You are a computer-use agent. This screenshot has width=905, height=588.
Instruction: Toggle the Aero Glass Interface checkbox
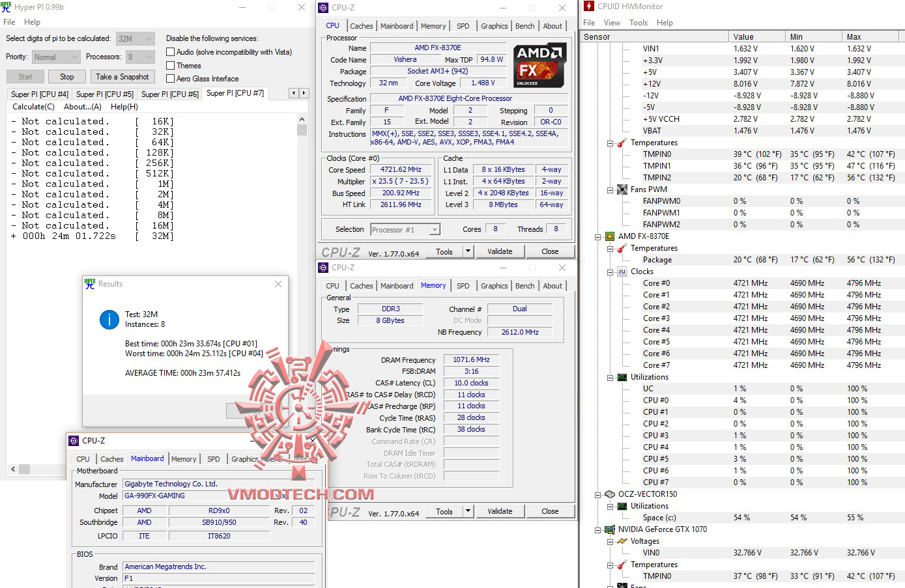[x=170, y=79]
